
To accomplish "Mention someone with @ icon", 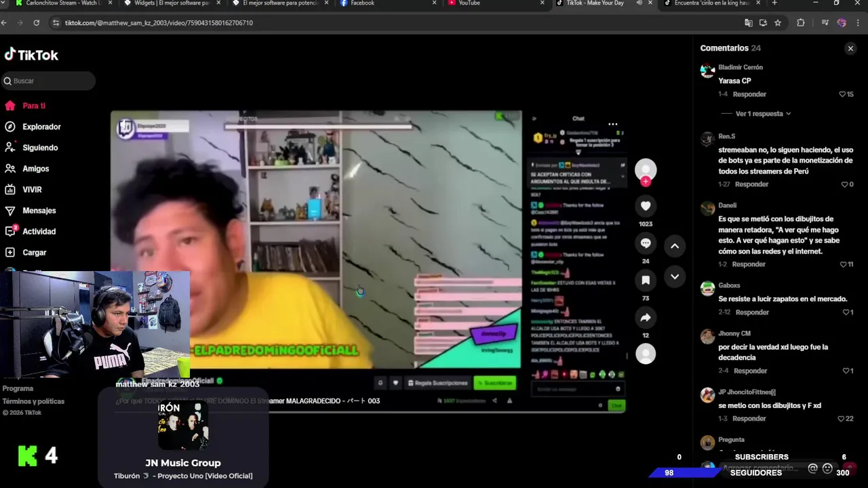I will click(x=812, y=468).
